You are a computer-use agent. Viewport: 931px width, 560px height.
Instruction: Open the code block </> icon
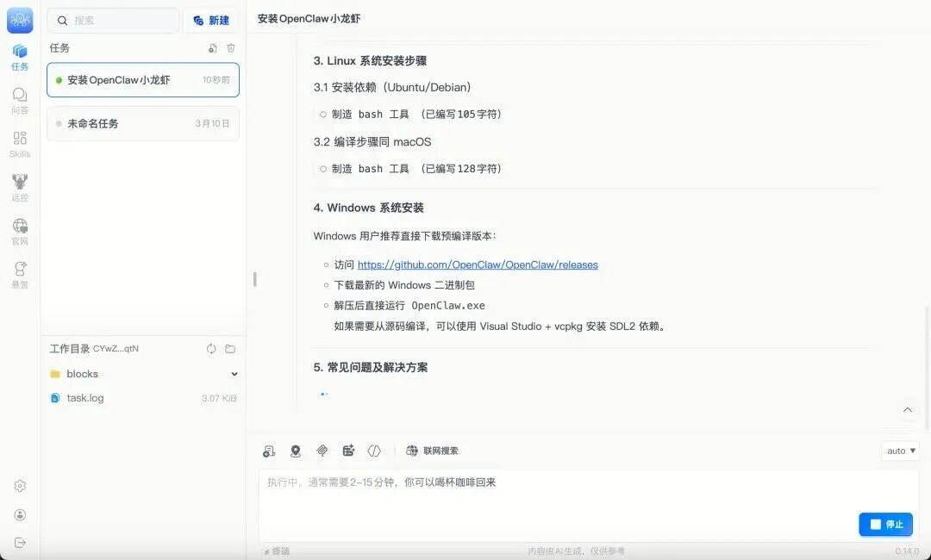click(x=374, y=450)
